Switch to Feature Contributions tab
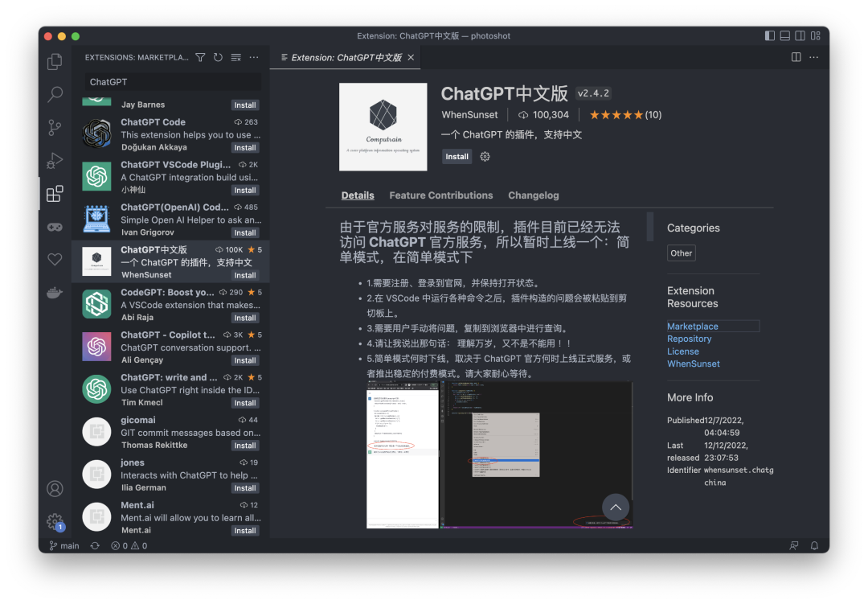868x604 pixels. coord(440,195)
